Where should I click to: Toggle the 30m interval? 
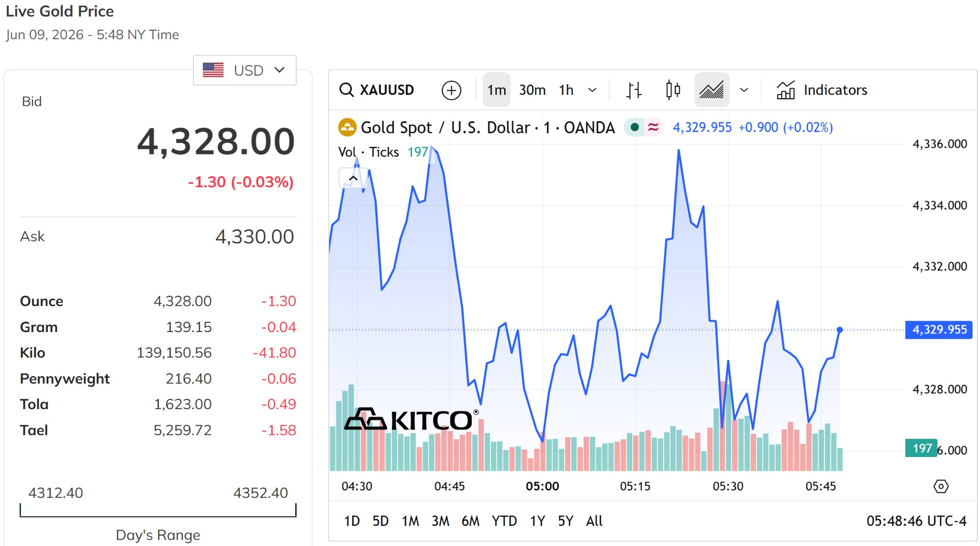532,90
